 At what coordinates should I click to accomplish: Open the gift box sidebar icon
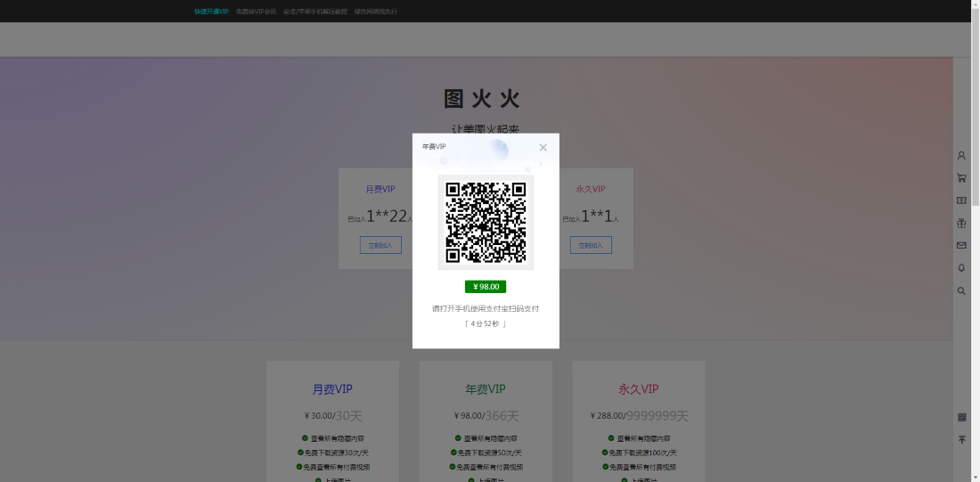tap(961, 223)
